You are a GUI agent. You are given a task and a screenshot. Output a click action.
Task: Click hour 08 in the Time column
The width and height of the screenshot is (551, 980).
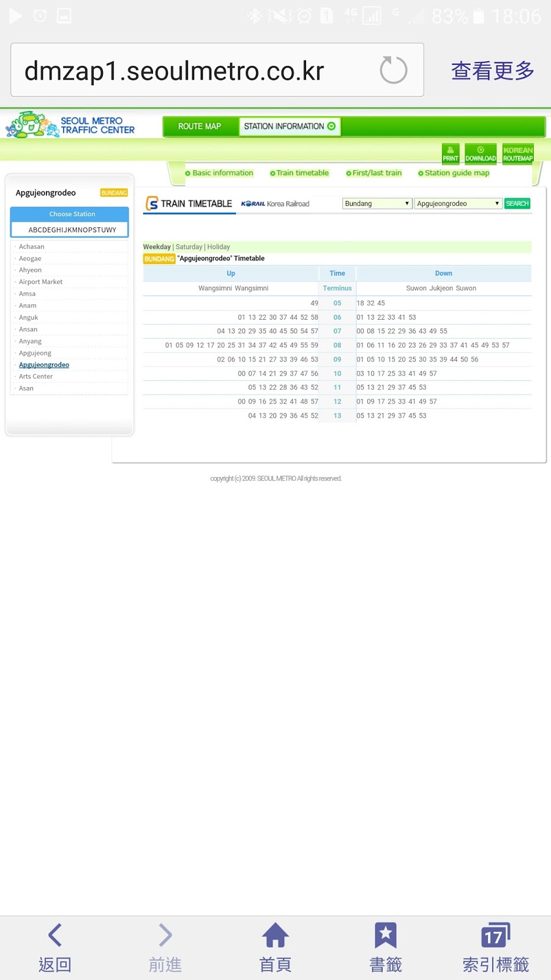click(x=337, y=345)
